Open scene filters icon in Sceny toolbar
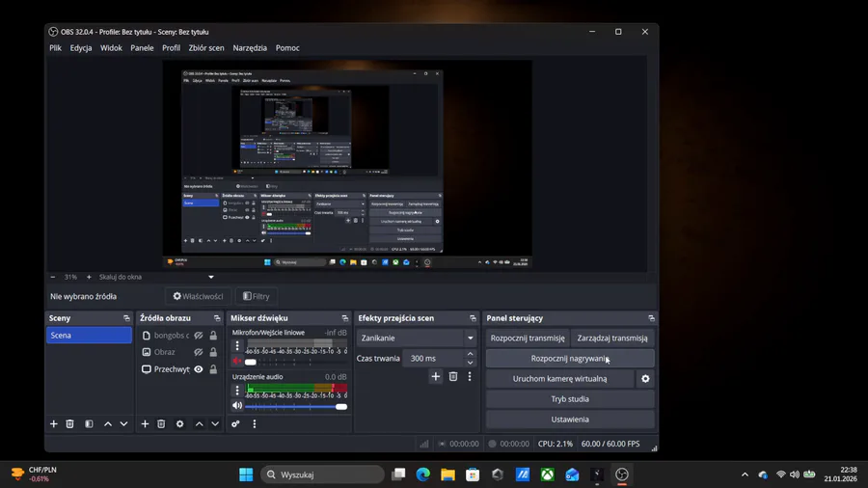This screenshot has width=868, height=488. pyautogui.click(x=89, y=423)
